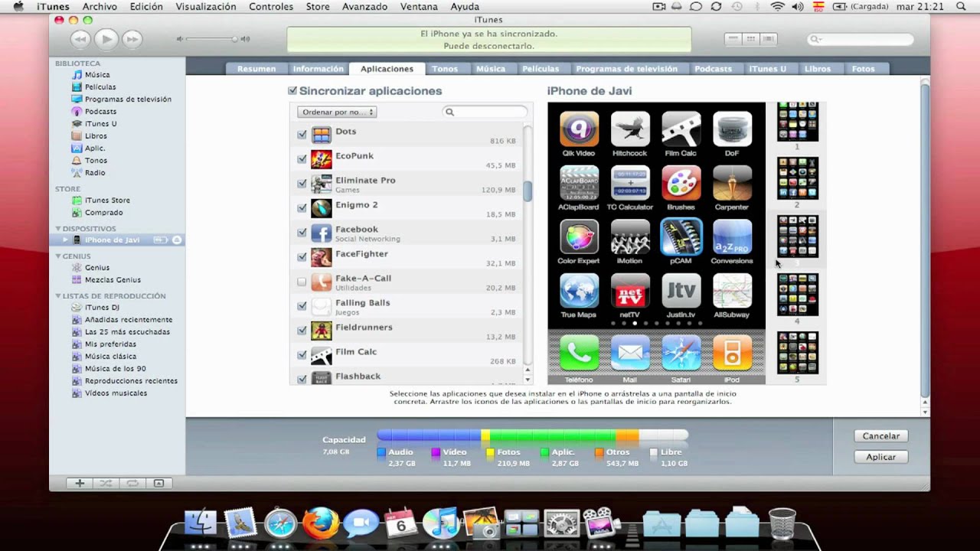Select the Carpenter app icon
Viewport: 980px width, 551px height.
732,183
